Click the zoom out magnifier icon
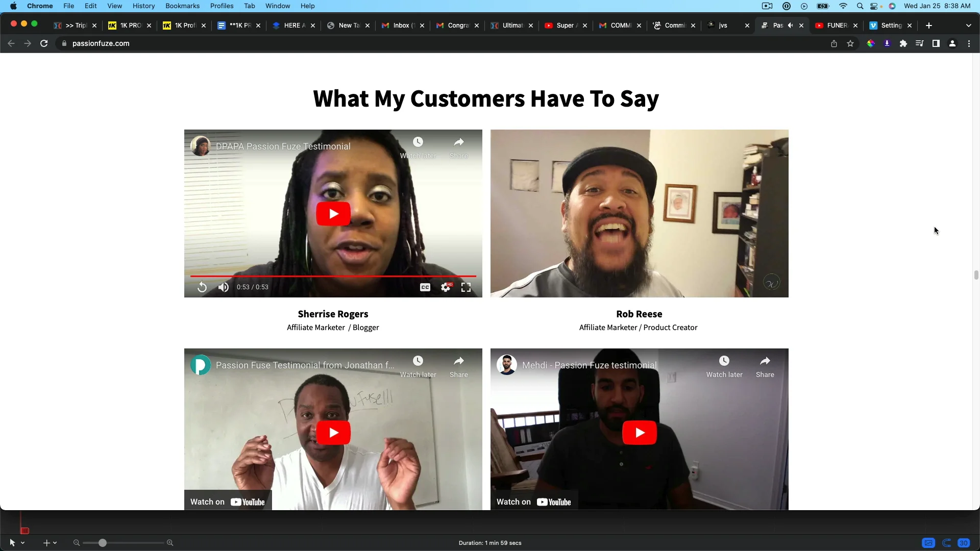 [76, 542]
